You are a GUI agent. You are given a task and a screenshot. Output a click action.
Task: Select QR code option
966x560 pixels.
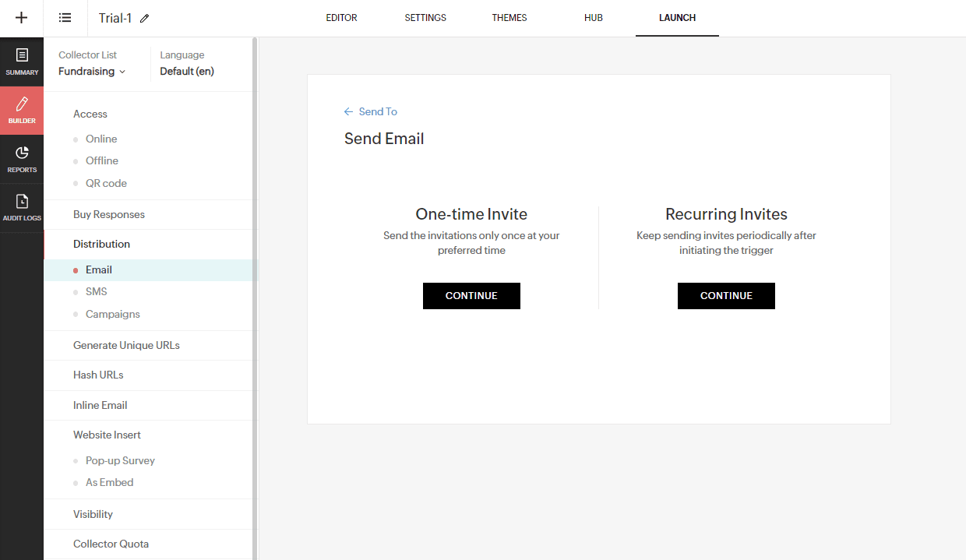coord(106,183)
